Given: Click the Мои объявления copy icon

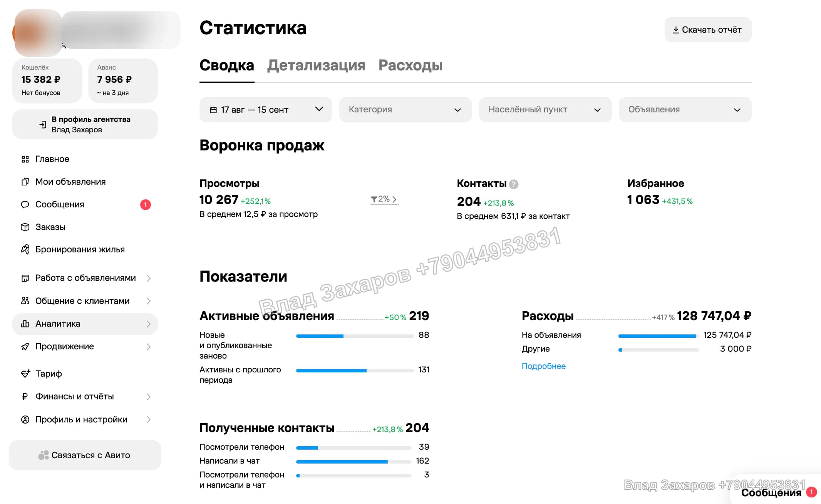Looking at the screenshot, I should coord(25,182).
